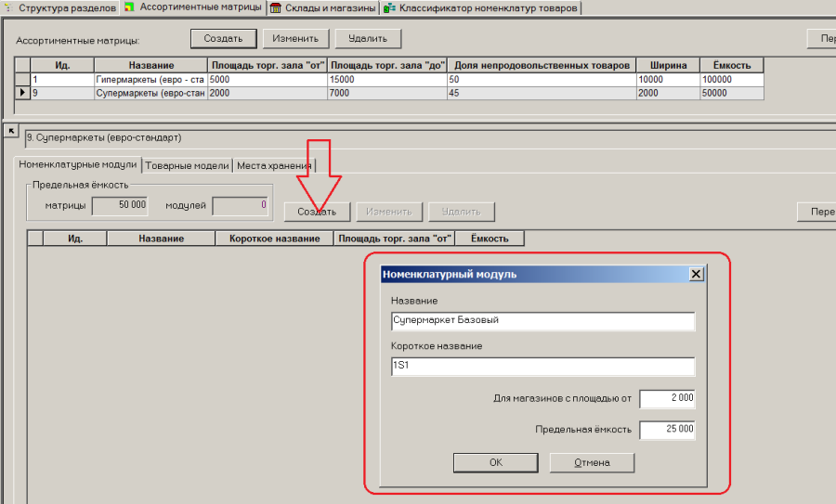
Task: Click the матрицы capacity field 50 000
Action: (120, 206)
